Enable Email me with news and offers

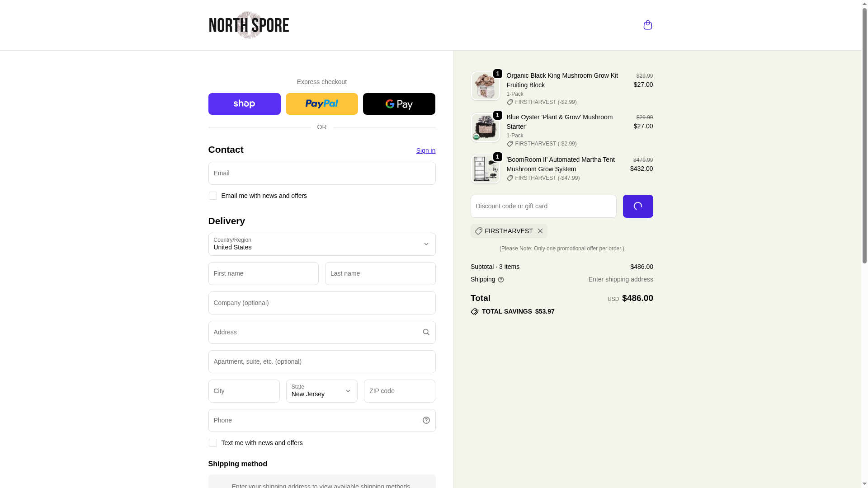tap(212, 196)
